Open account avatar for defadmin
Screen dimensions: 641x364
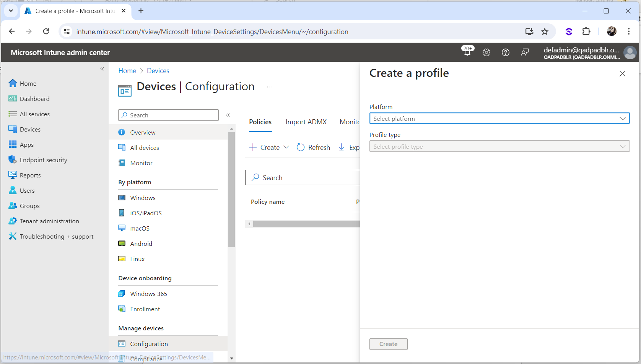point(630,52)
